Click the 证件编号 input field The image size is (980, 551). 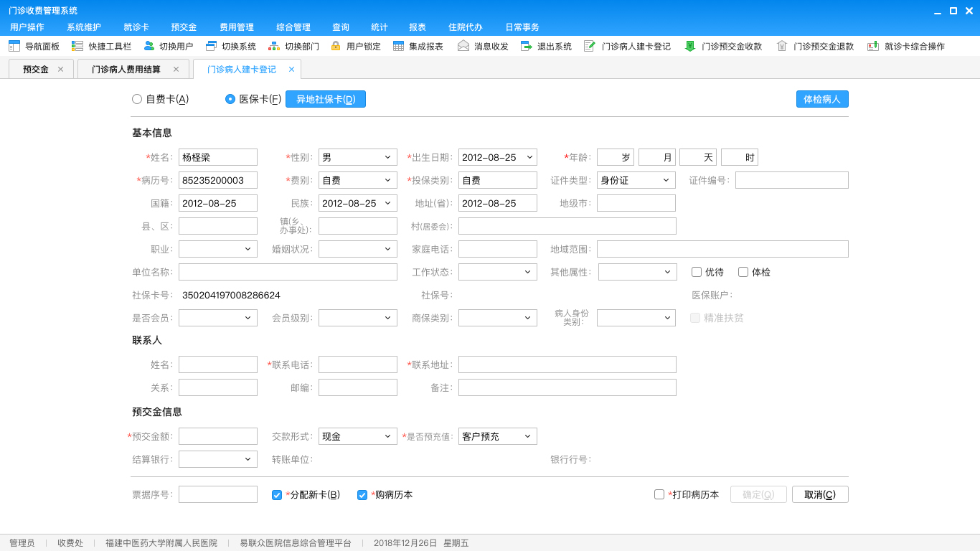[792, 180]
